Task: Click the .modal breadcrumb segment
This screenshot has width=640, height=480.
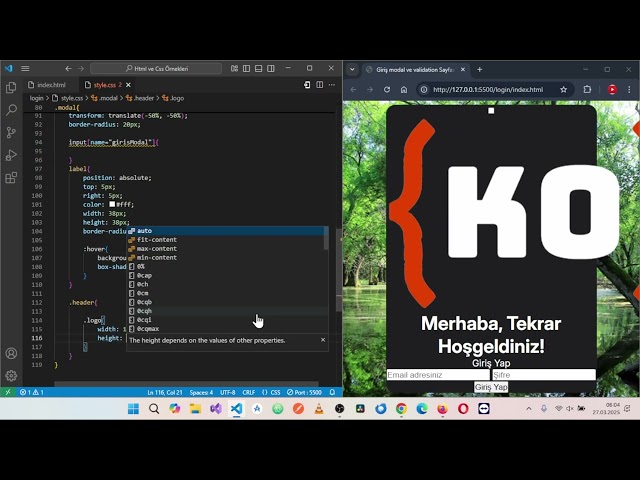Action: pos(106,98)
